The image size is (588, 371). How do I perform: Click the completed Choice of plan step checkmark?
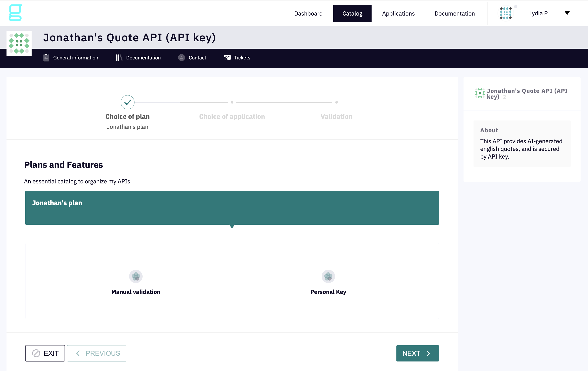coord(127,102)
